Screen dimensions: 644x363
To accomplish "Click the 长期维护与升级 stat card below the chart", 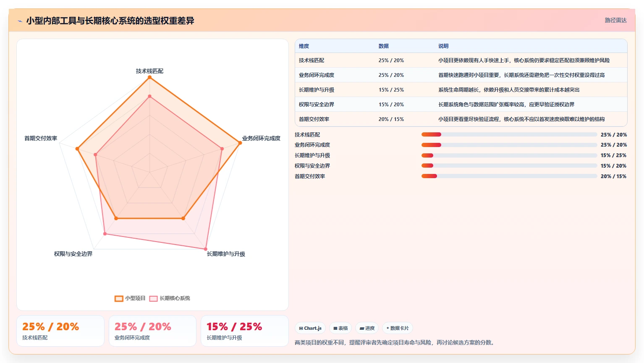I will [x=245, y=331].
